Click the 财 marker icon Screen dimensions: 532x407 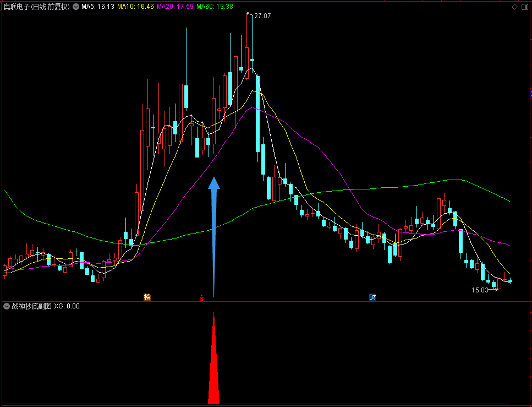pos(372,297)
